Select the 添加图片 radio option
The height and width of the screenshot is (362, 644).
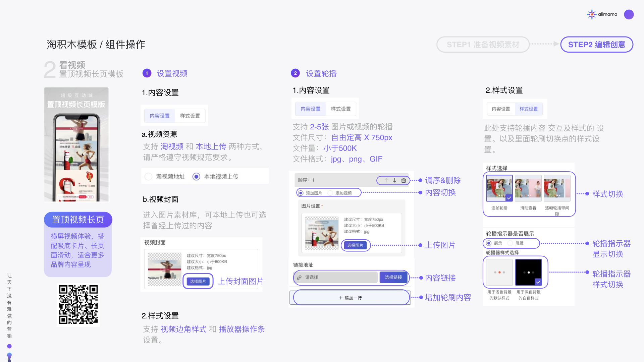(x=301, y=193)
